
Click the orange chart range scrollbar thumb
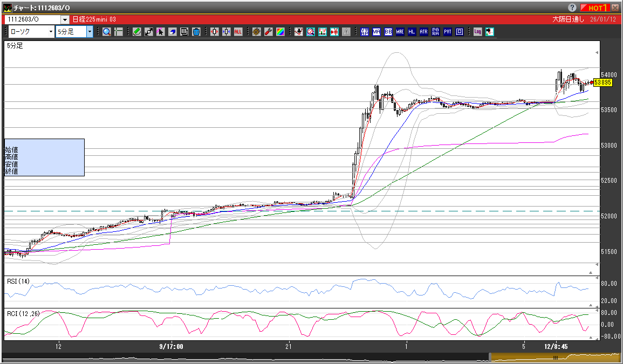click(x=554, y=358)
